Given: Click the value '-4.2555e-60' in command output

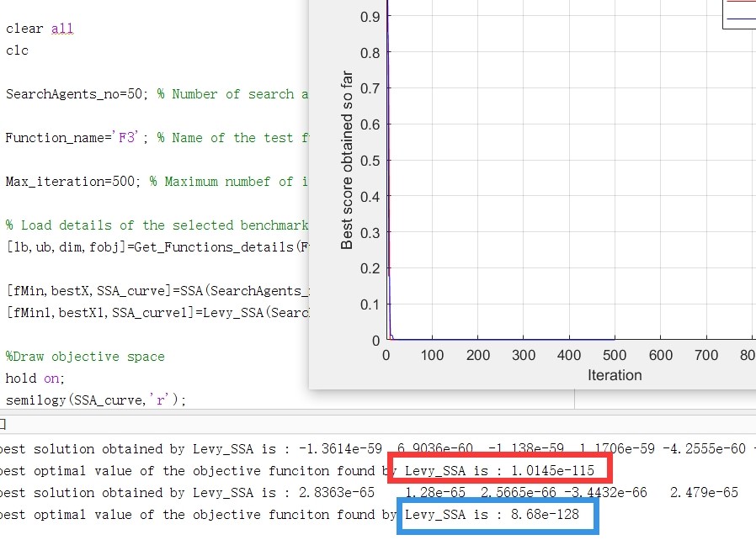Looking at the screenshot, I should click(x=704, y=449).
